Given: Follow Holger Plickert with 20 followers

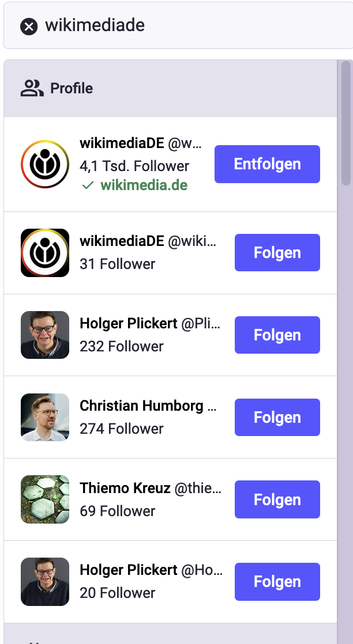Looking at the screenshot, I should pos(277,582).
